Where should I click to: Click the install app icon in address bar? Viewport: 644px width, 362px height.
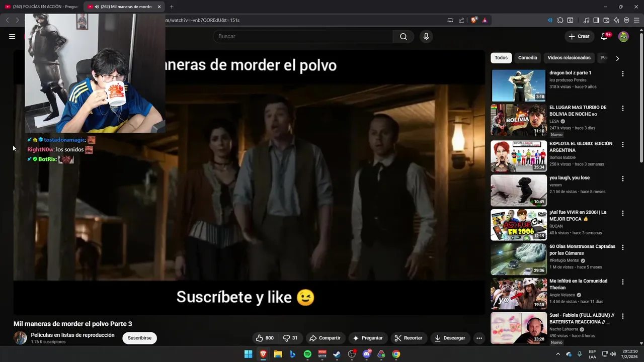click(x=450, y=20)
